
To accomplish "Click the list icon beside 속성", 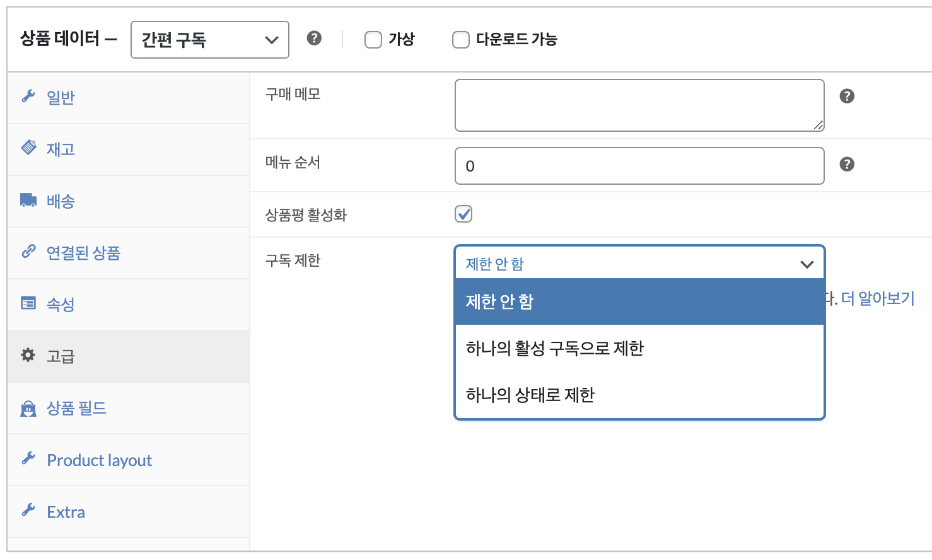I will coord(28,303).
